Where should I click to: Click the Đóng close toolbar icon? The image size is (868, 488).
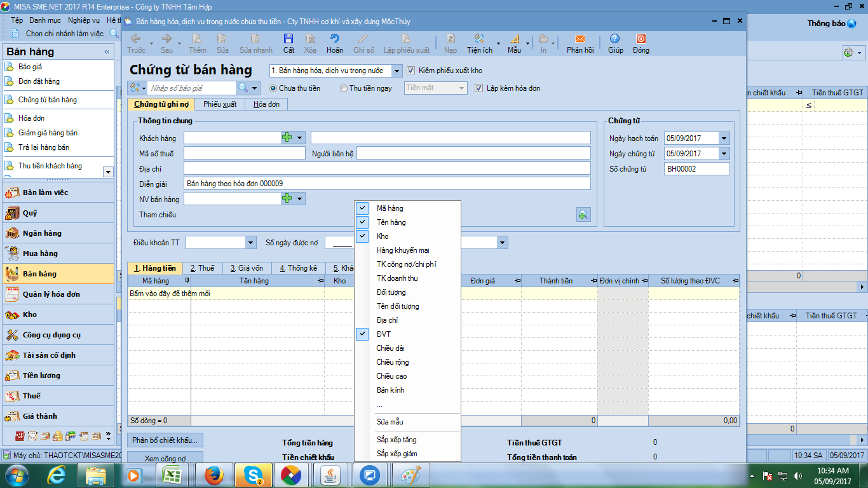[x=641, y=39]
